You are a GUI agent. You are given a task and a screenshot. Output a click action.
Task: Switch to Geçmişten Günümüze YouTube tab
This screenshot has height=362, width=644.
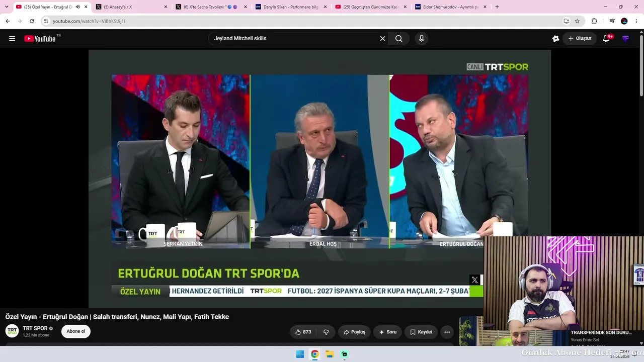371,7
